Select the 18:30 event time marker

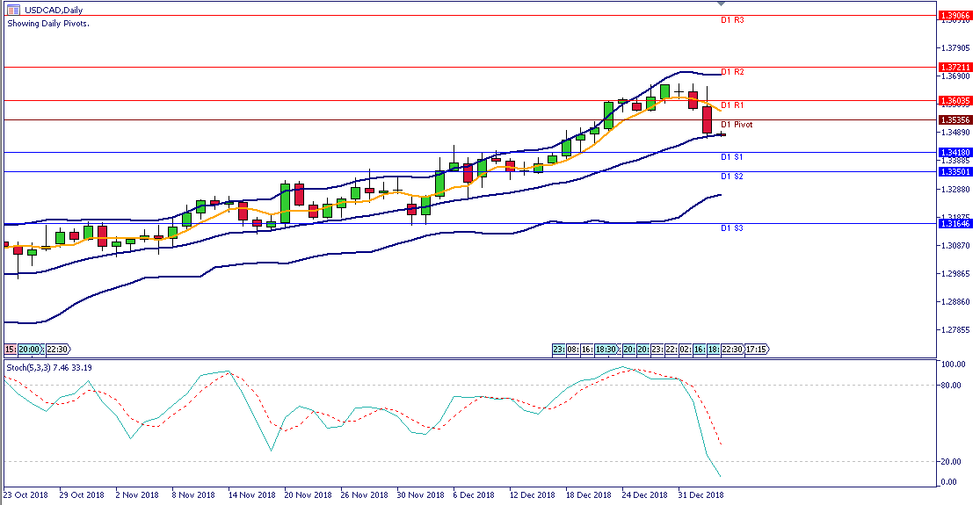click(x=606, y=349)
